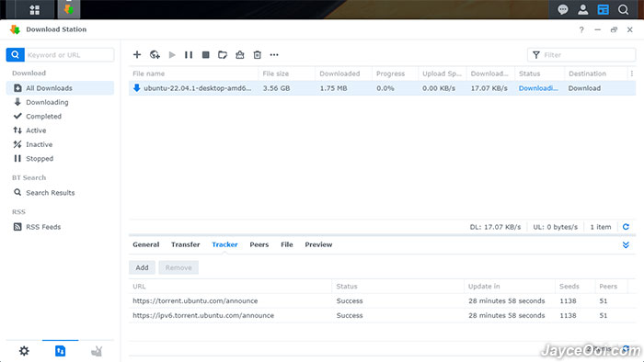Show All Downloads list
Screen dimensions: 644x362
pyautogui.click(x=60, y=88)
